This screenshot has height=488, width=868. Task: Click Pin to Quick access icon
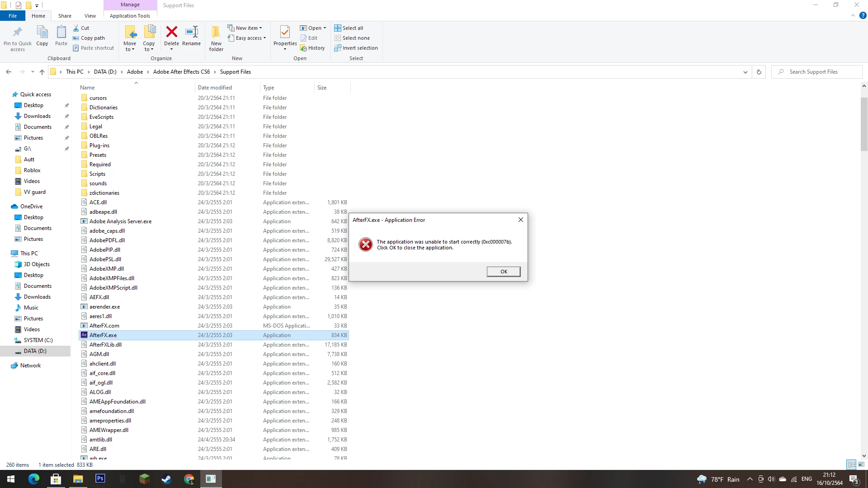tap(17, 33)
